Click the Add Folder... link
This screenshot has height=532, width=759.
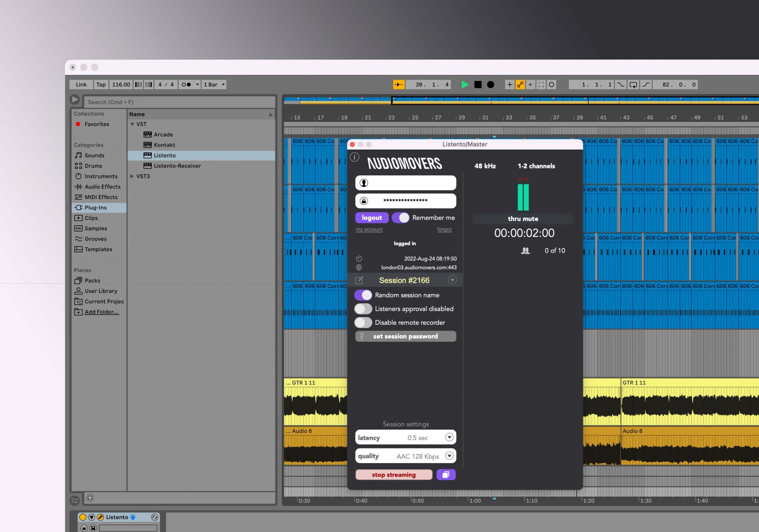(x=101, y=312)
